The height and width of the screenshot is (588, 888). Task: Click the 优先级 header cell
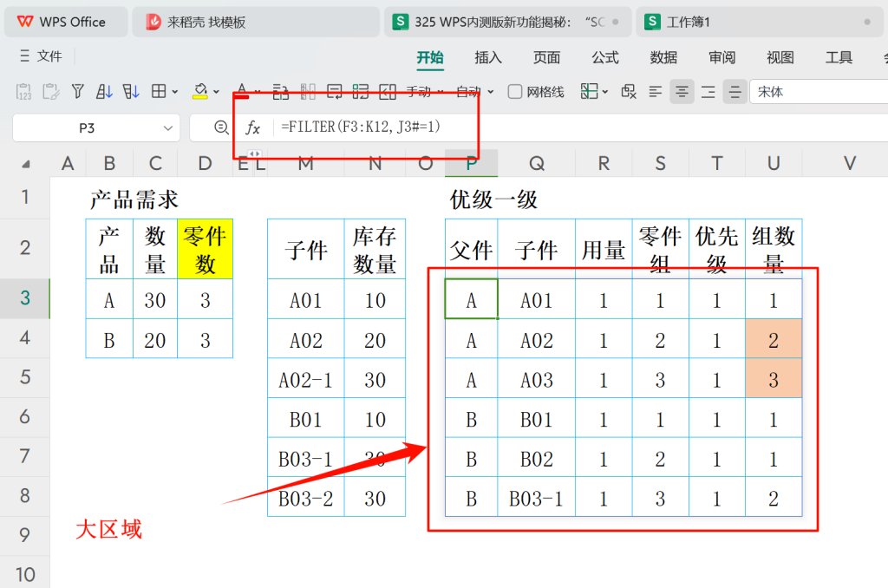pos(717,249)
